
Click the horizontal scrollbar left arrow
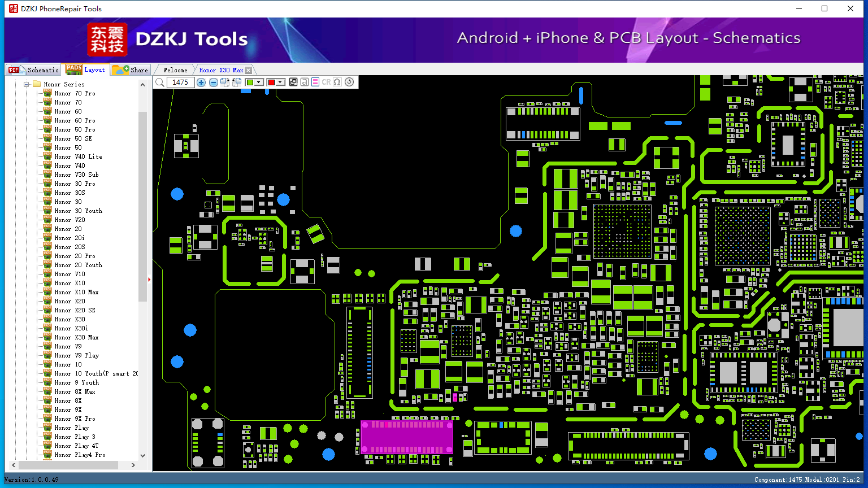click(13, 465)
